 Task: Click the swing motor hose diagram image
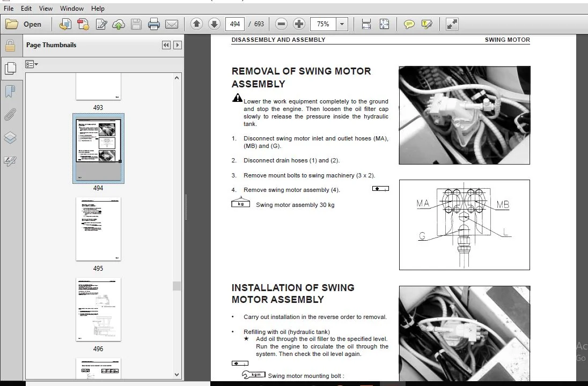click(464, 225)
